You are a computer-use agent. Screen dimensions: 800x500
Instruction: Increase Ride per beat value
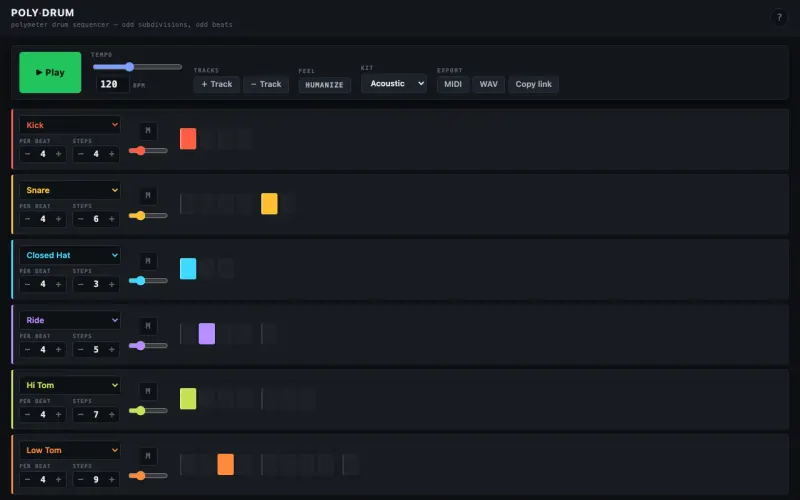(58, 349)
